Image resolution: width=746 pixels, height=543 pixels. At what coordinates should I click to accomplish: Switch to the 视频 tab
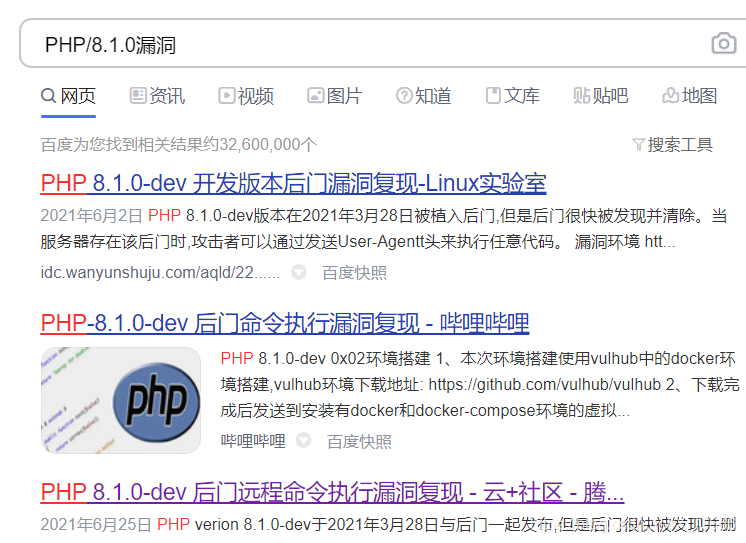tap(246, 96)
